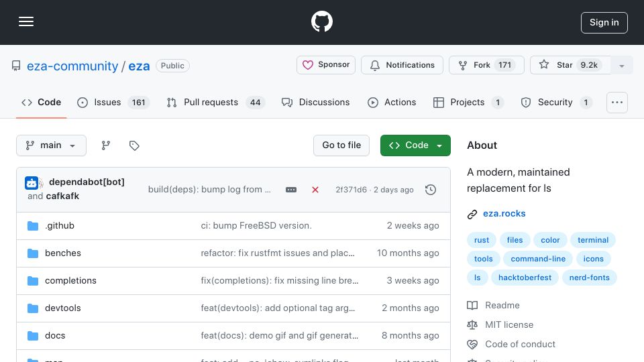Click '10 months ago' in benches row
The height and width of the screenshot is (362, 644).
click(x=408, y=253)
